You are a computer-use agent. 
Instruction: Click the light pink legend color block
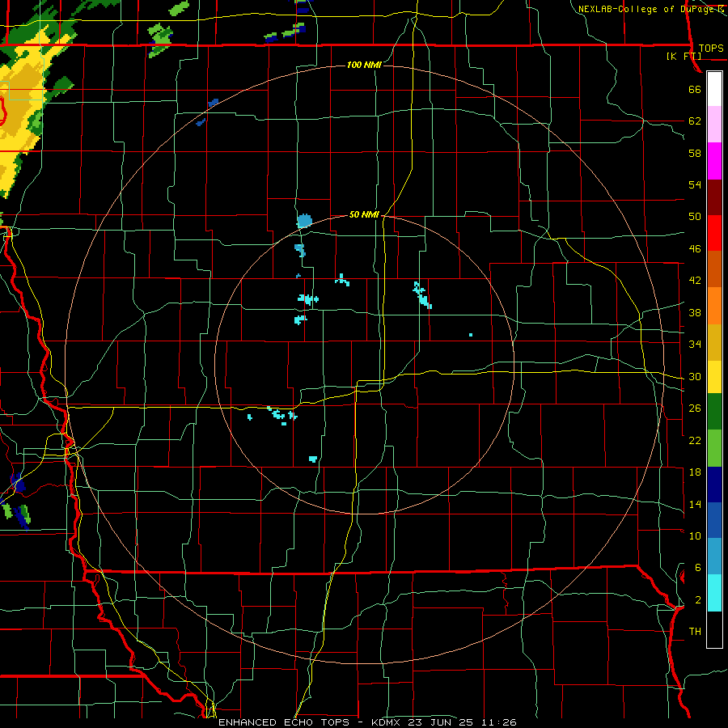714,125
